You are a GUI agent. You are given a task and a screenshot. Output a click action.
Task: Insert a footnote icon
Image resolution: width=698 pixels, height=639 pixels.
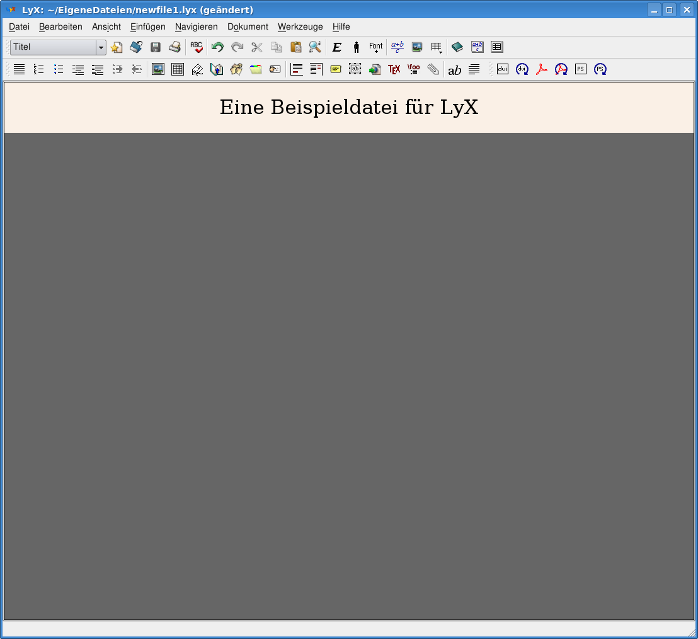296,69
